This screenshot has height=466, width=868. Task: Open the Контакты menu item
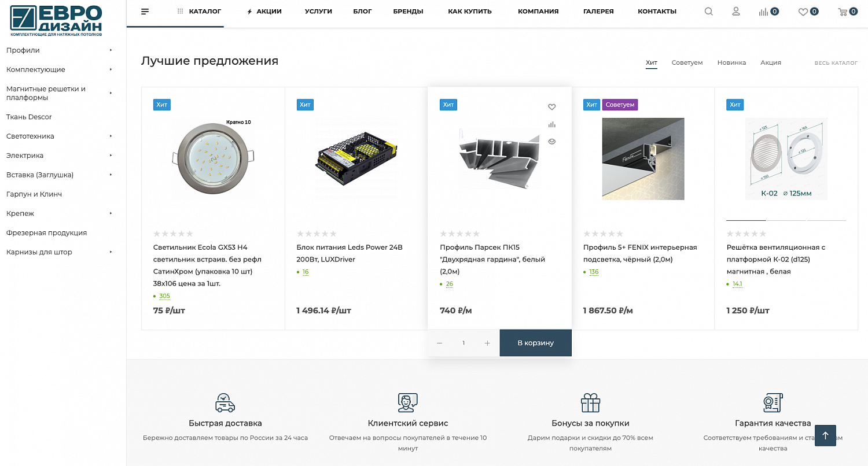point(657,12)
